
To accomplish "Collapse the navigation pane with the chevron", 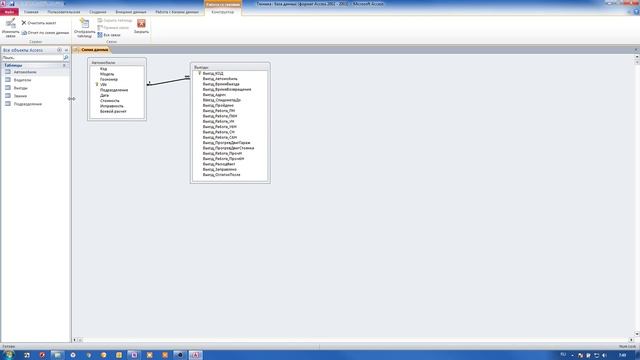I will 66,50.
